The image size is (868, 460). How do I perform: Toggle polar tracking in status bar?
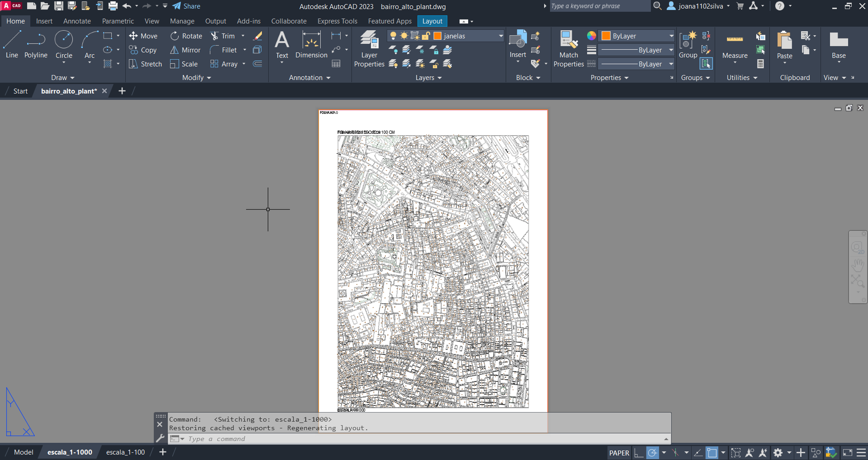coord(653,452)
